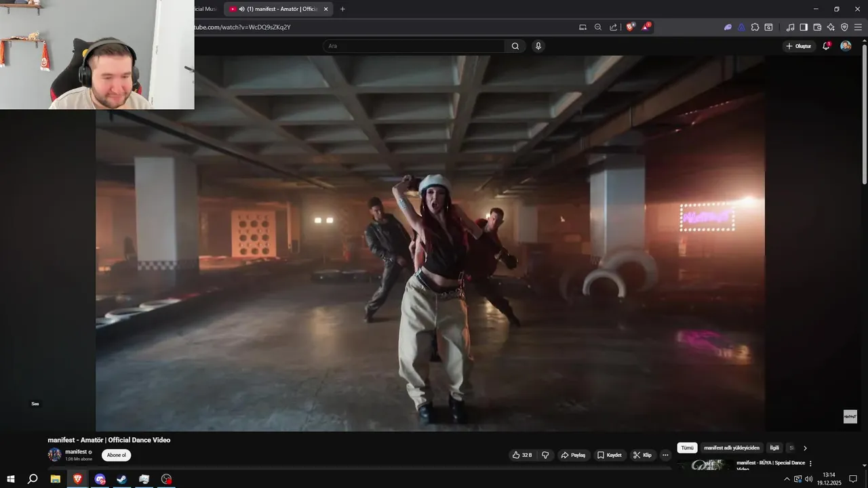Open the three-dot more actions menu

click(x=665, y=455)
